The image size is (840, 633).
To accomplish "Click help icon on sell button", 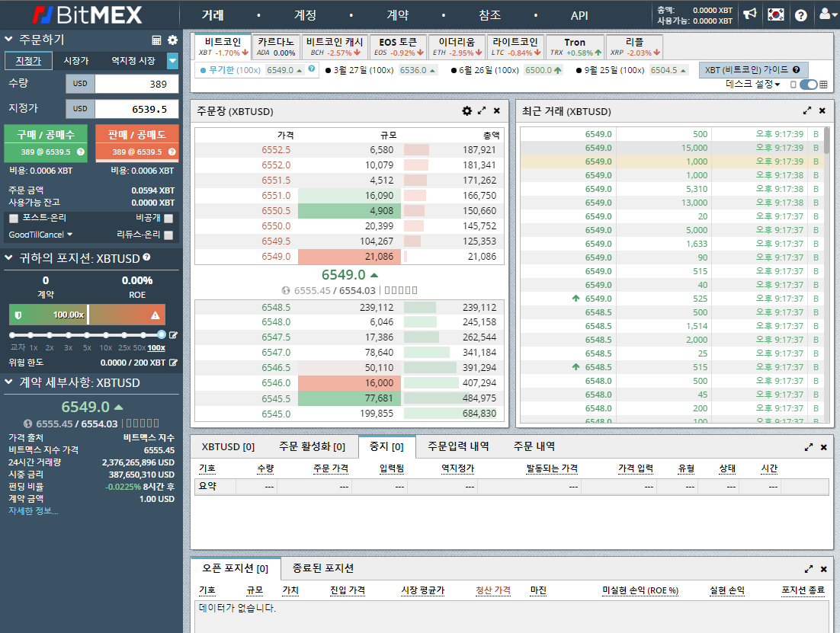I will pyautogui.click(x=172, y=152).
